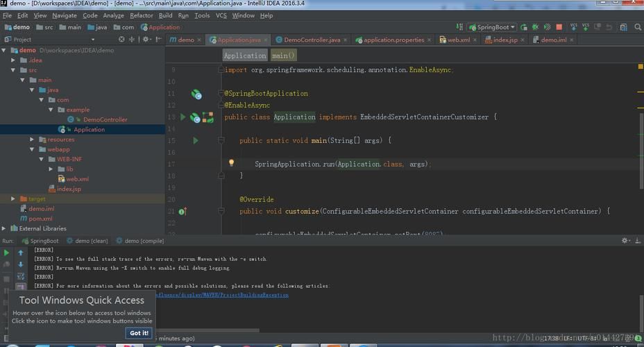
Task: Expand the target folder node
Action: pos(13,199)
